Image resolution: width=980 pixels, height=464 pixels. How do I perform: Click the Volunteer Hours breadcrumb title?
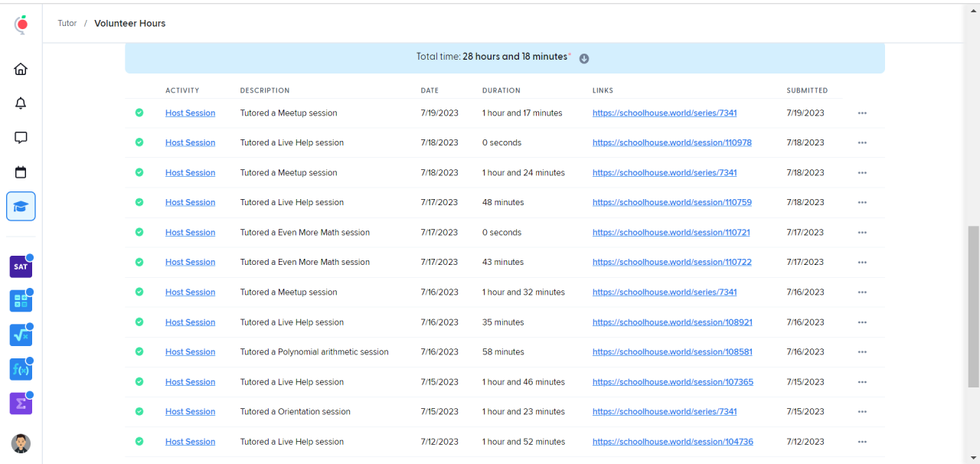point(129,23)
